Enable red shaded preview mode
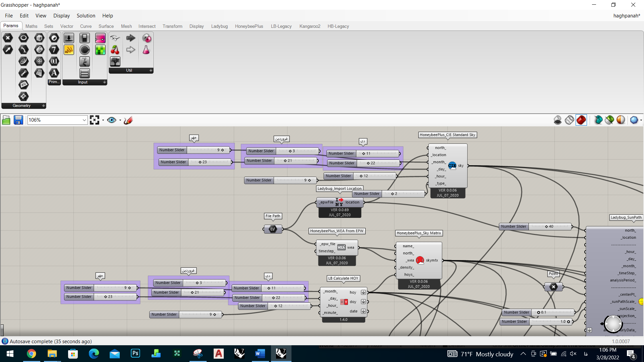This screenshot has width=644, height=362. (581, 120)
